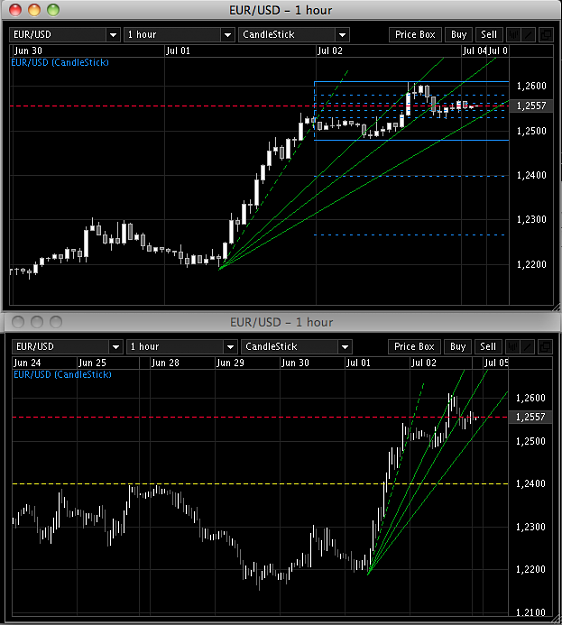Select the line drawing tool in top chart
Screen dimensions: 562x625
pyautogui.click(x=529, y=35)
